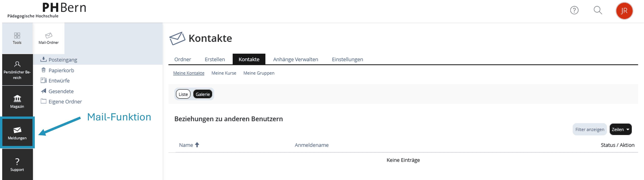Image resolution: width=644 pixels, height=180 pixels.
Task: Open the Einstellungen tab
Action: [347, 59]
